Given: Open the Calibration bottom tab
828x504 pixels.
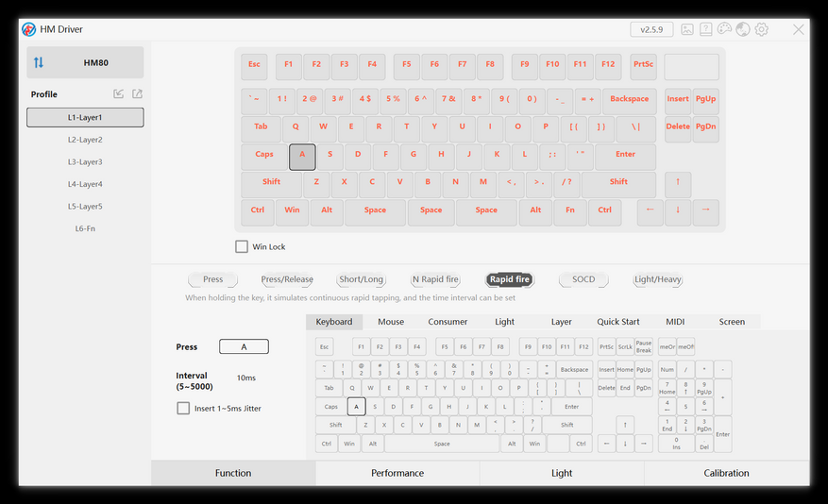Looking at the screenshot, I should [x=726, y=474].
